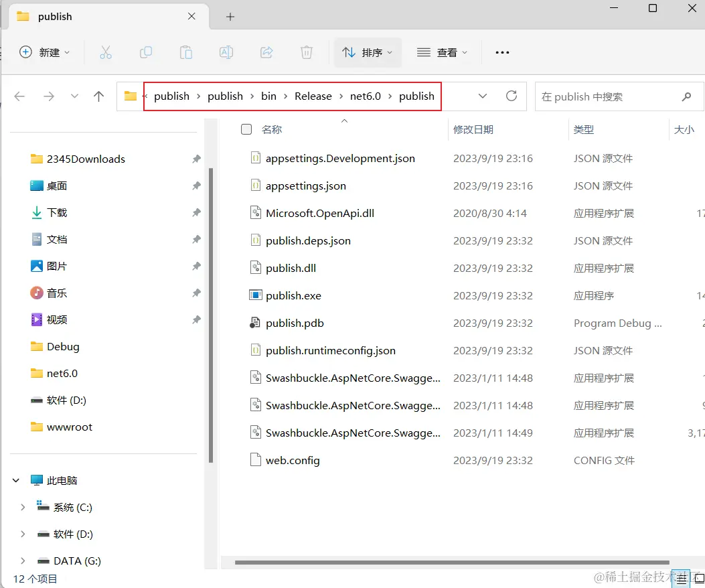Toggle the select-all checkbox beside 名称
Screen dimensions: 705x588
pyautogui.click(x=246, y=129)
